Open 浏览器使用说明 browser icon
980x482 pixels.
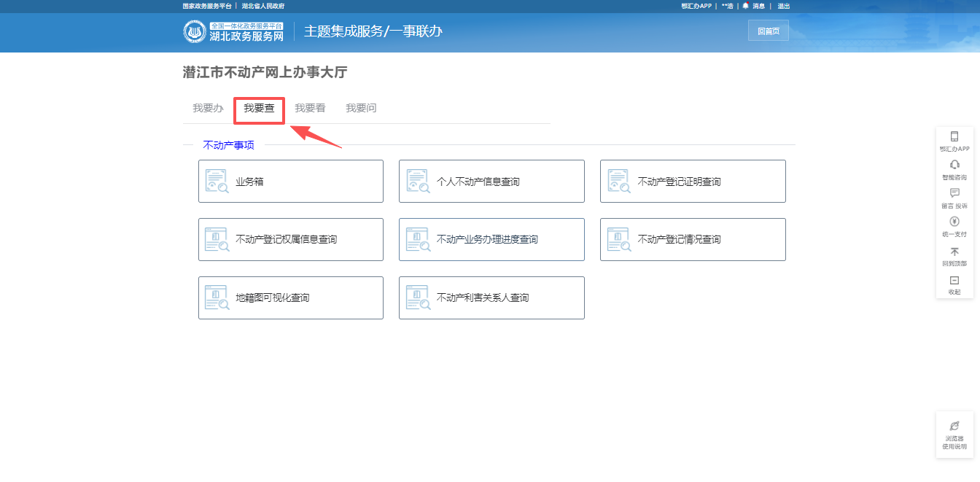[954, 426]
